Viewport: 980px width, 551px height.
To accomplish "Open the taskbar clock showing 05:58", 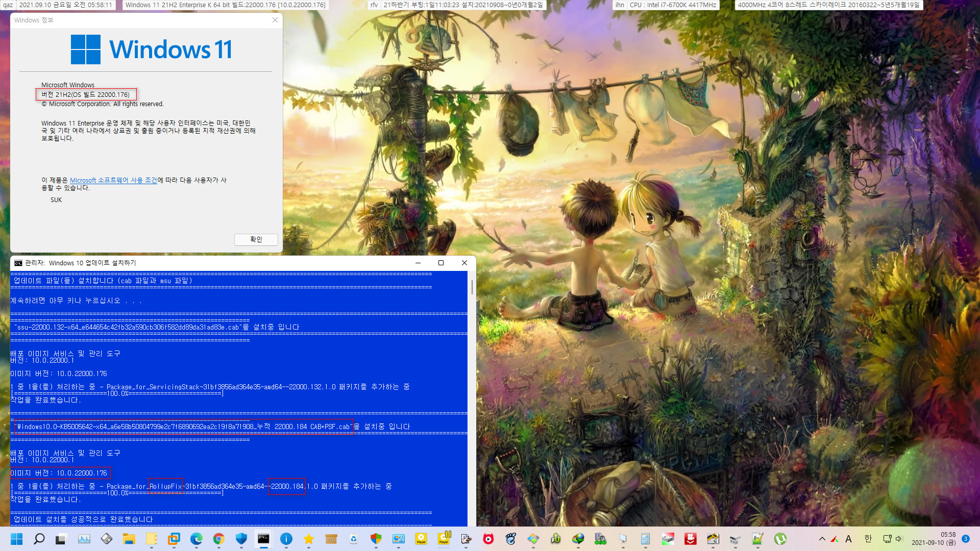I will 934,539.
